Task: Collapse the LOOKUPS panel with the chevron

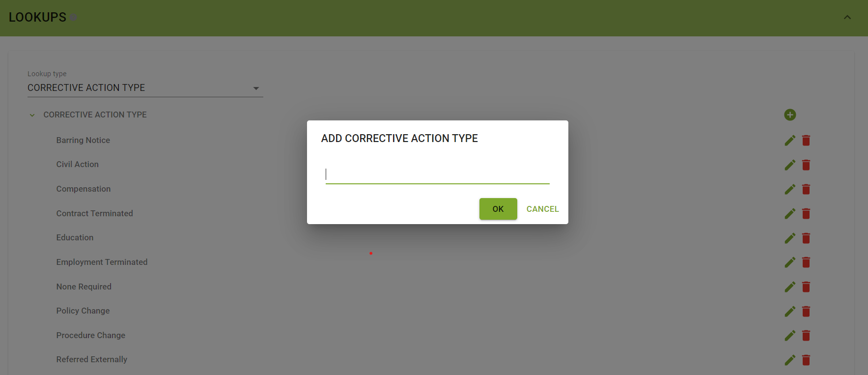Action: tap(847, 17)
